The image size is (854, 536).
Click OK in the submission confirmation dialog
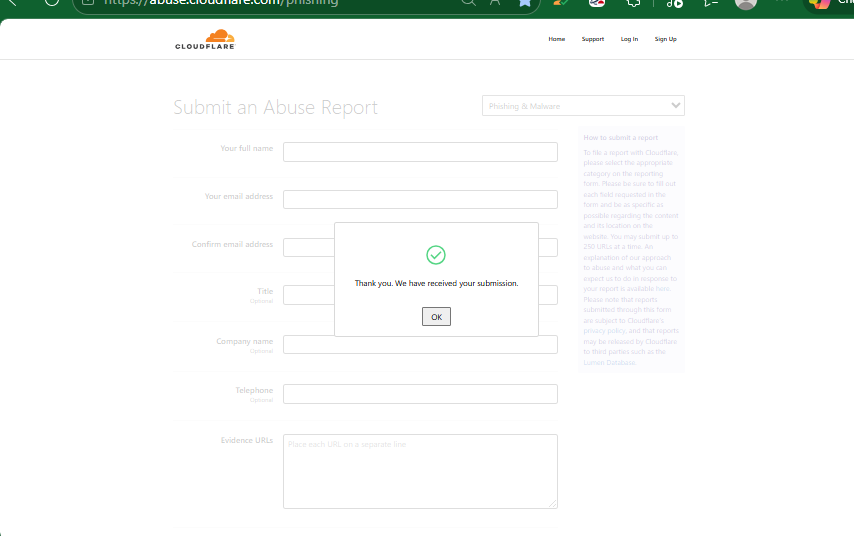point(436,316)
